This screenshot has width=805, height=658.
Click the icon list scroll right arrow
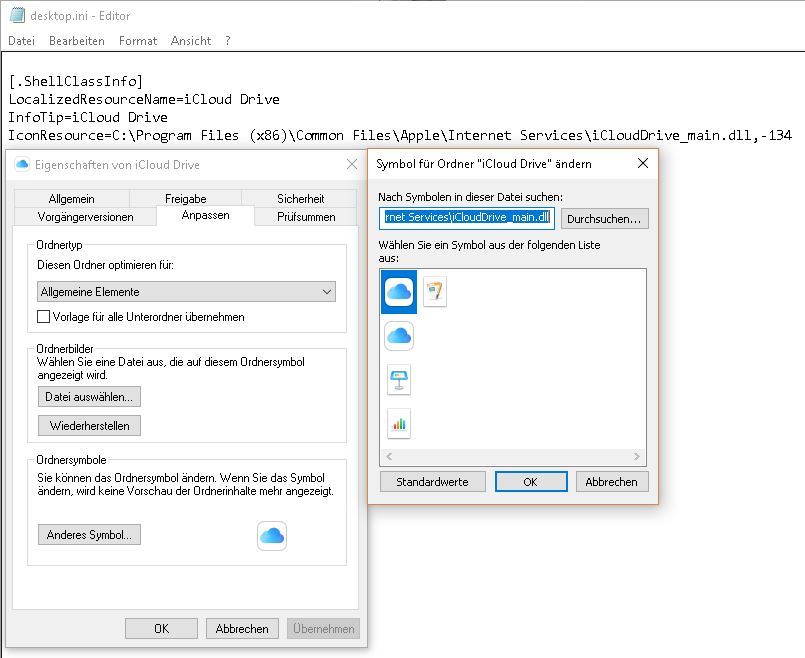pos(637,456)
